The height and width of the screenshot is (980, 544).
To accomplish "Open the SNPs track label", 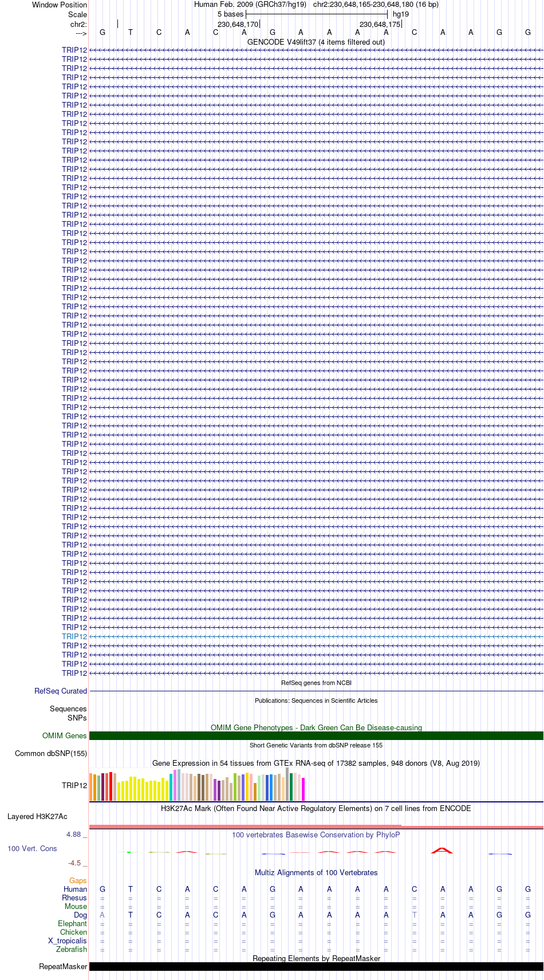I will point(77,718).
